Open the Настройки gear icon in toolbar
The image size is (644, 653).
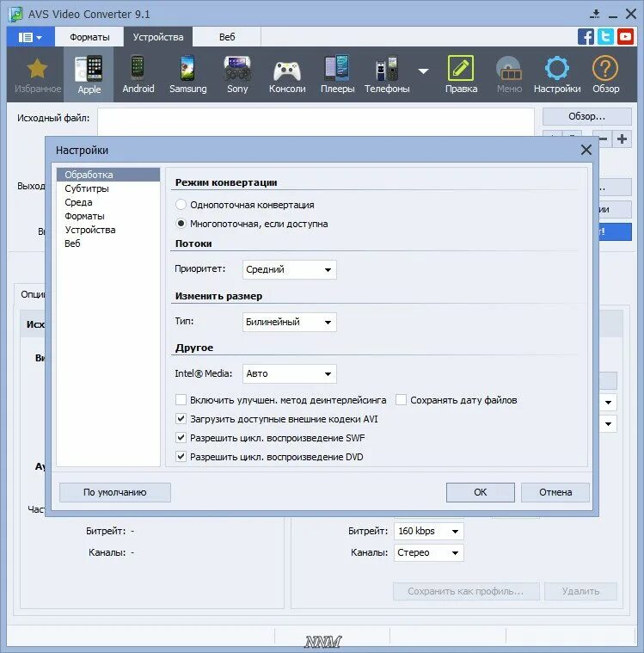pos(557,68)
